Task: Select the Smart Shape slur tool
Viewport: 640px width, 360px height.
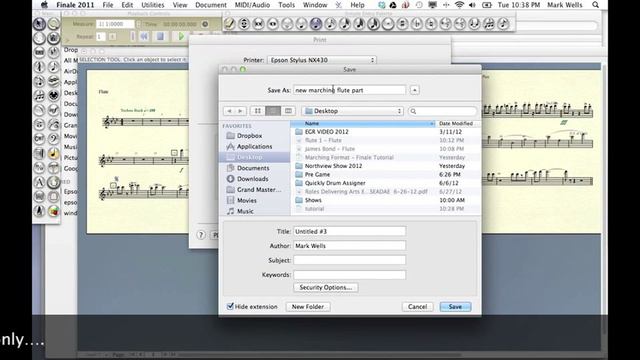Action: pos(39,110)
